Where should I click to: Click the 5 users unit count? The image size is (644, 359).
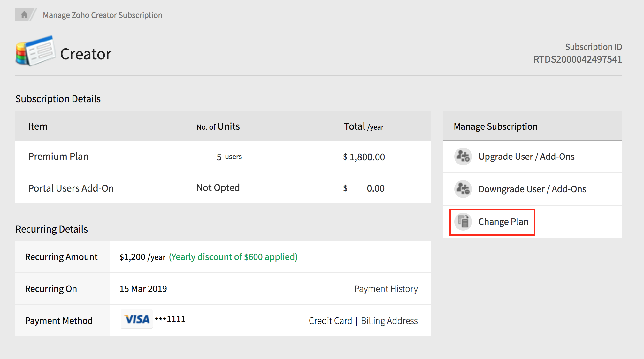click(229, 157)
